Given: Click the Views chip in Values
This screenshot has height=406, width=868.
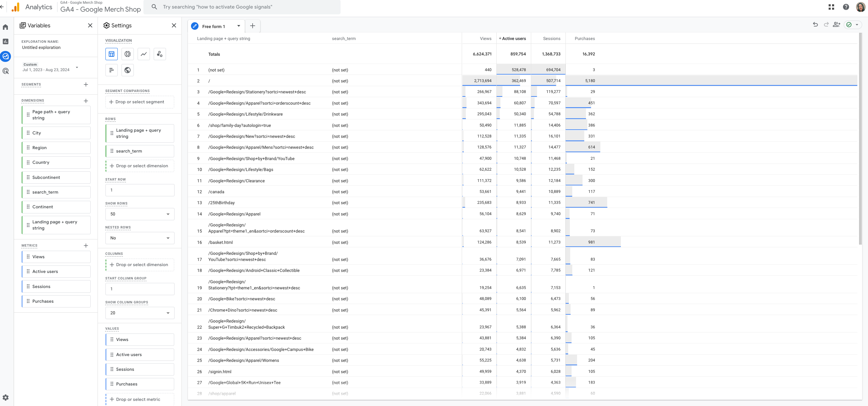Looking at the screenshot, I should pyautogui.click(x=140, y=340).
